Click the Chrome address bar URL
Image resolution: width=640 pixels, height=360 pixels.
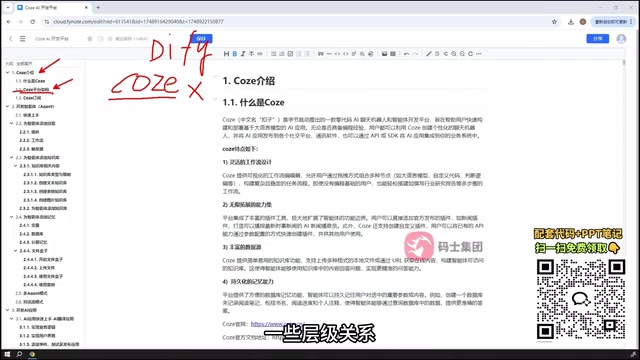139,22
